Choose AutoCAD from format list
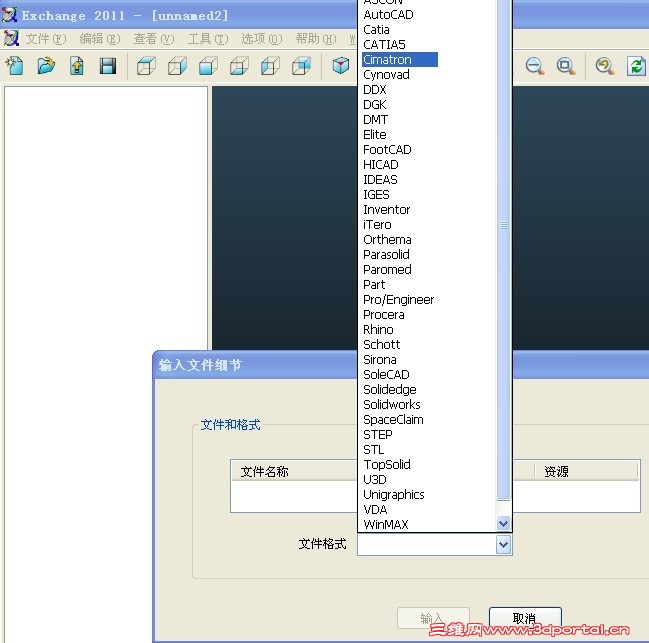 coord(388,15)
